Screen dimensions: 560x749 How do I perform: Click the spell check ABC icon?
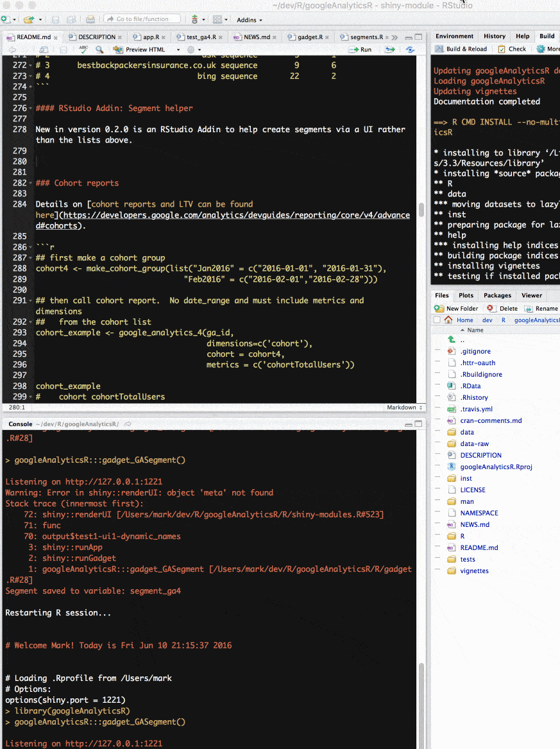tap(83, 49)
